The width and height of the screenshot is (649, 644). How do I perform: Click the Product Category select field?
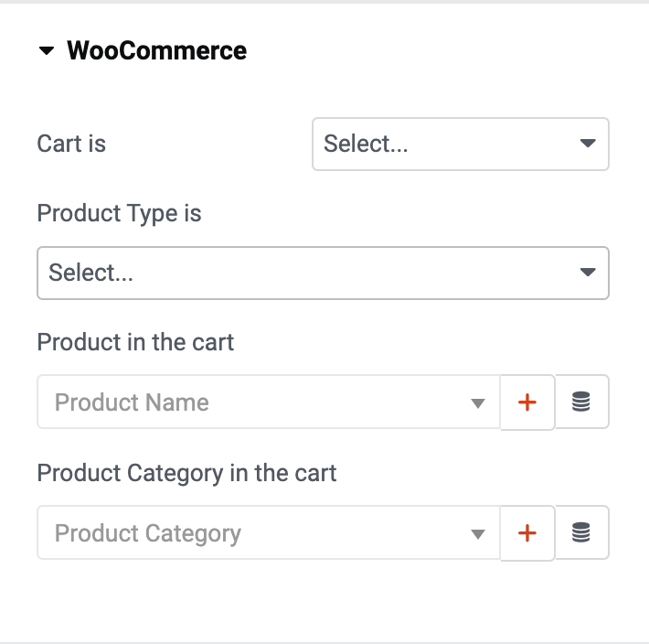point(269,533)
